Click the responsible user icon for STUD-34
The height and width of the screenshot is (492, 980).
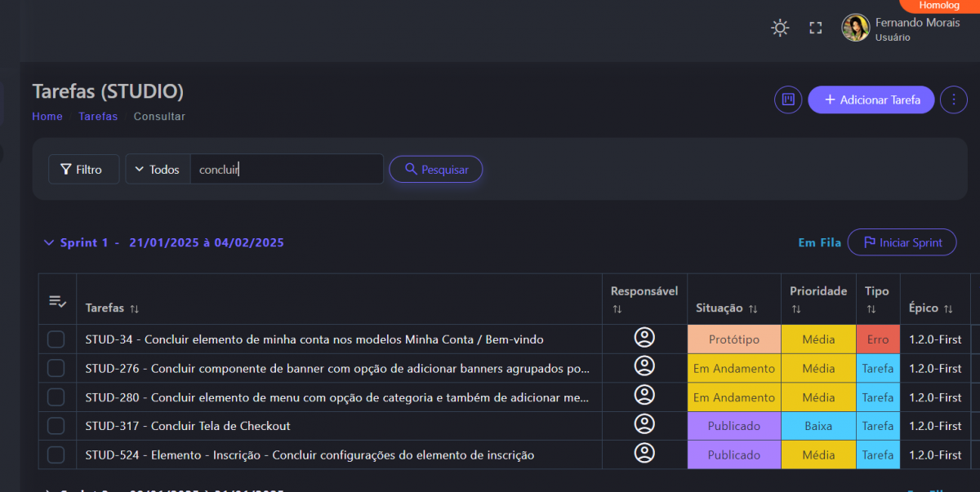click(644, 339)
